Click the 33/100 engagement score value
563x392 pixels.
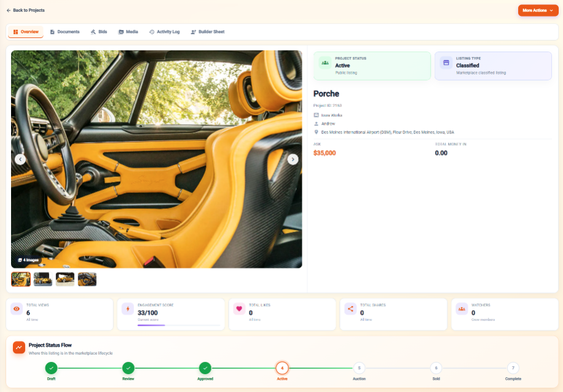[x=148, y=313]
